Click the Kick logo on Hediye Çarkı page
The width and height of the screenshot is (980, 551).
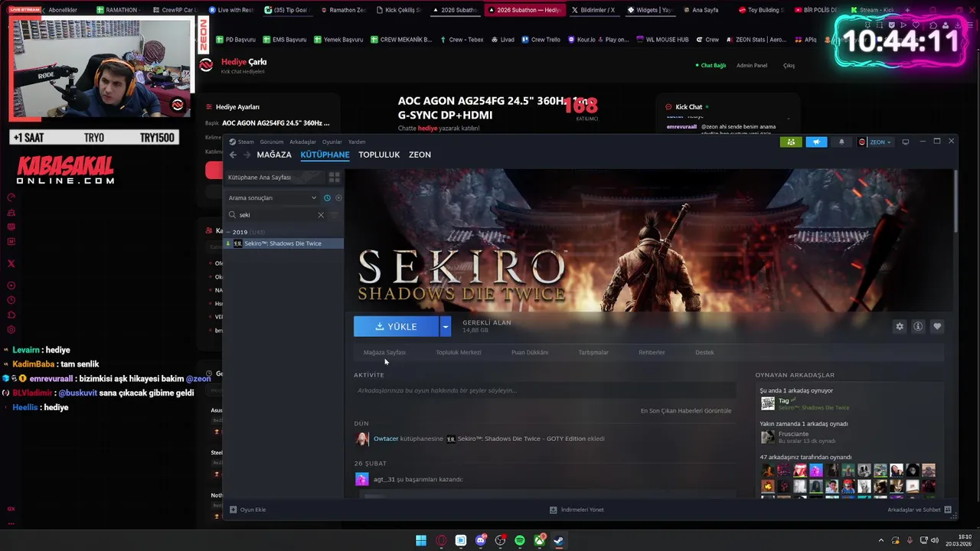206,66
